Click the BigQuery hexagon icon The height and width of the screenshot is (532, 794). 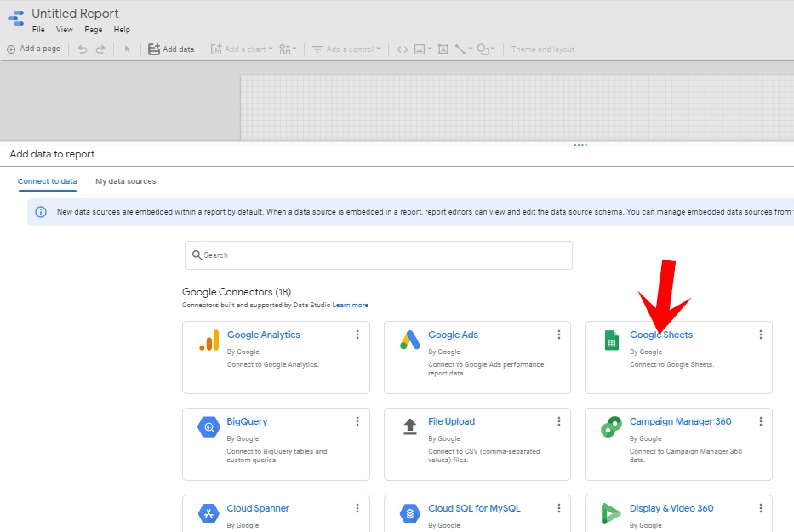pos(208,426)
